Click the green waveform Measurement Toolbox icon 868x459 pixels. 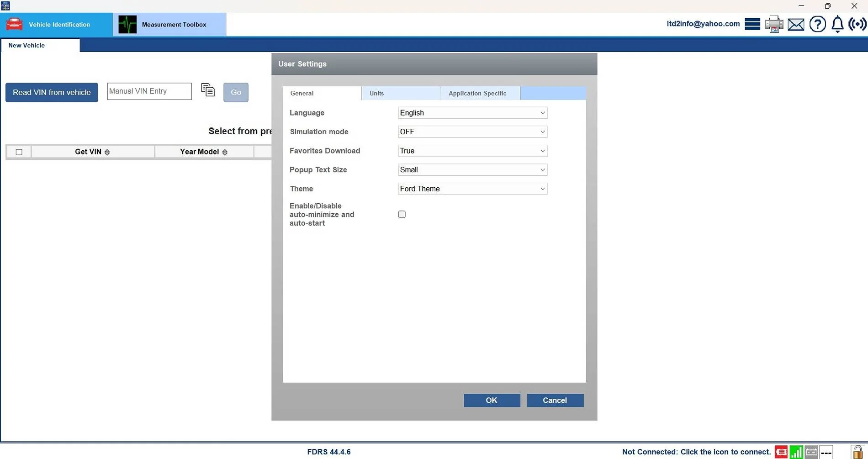[127, 25]
